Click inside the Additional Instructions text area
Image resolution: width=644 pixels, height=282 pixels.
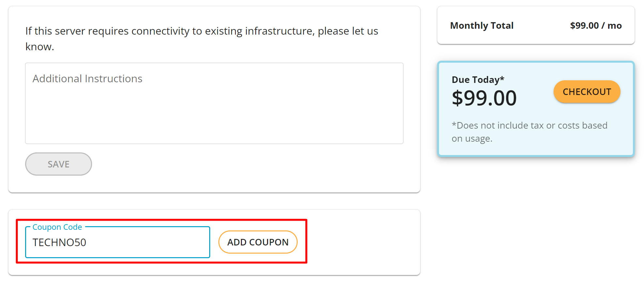pos(214,103)
